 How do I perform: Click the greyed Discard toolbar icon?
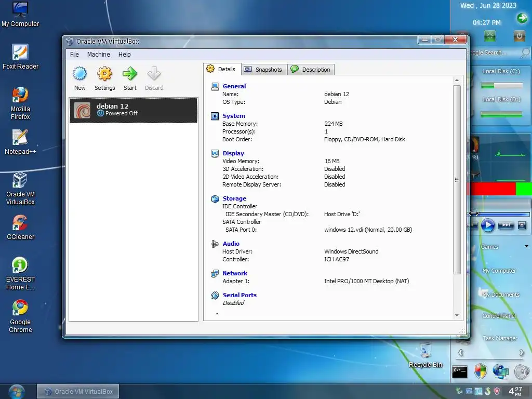[154, 74]
